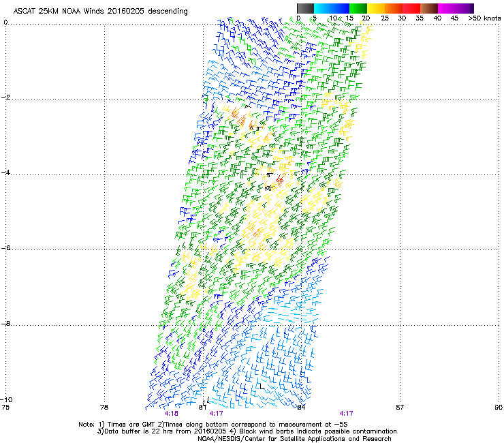Click the legend label '45'
The width and height of the screenshot is (504, 443).
click(x=454, y=18)
